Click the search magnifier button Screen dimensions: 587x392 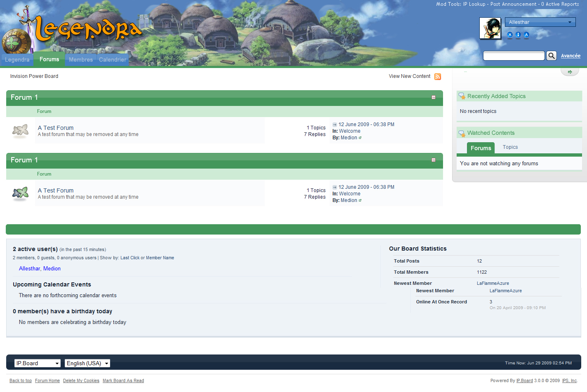tap(551, 56)
